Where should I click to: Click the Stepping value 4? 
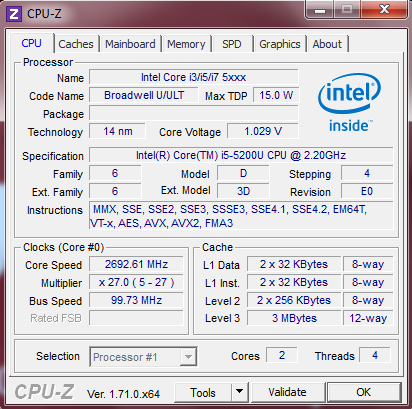pyautogui.click(x=367, y=173)
